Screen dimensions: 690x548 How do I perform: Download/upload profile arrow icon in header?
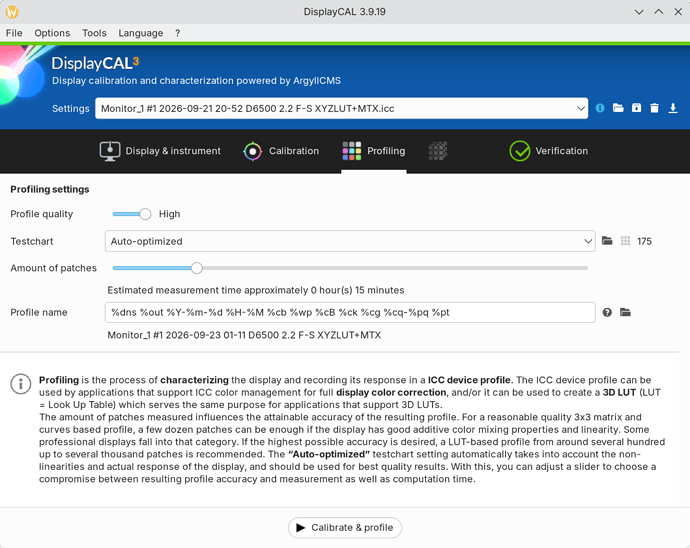click(x=673, y=108)
